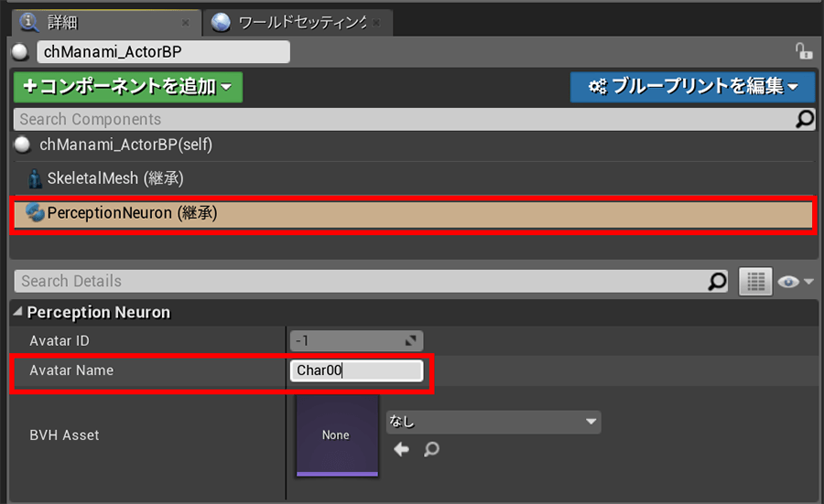Focus the Search Components field

point(405,119)
